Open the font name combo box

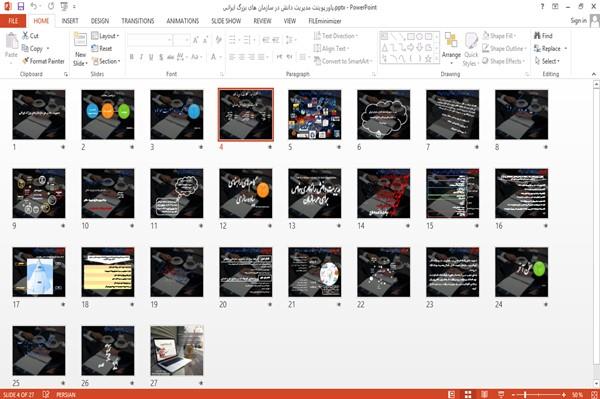[x=149, y=40]
